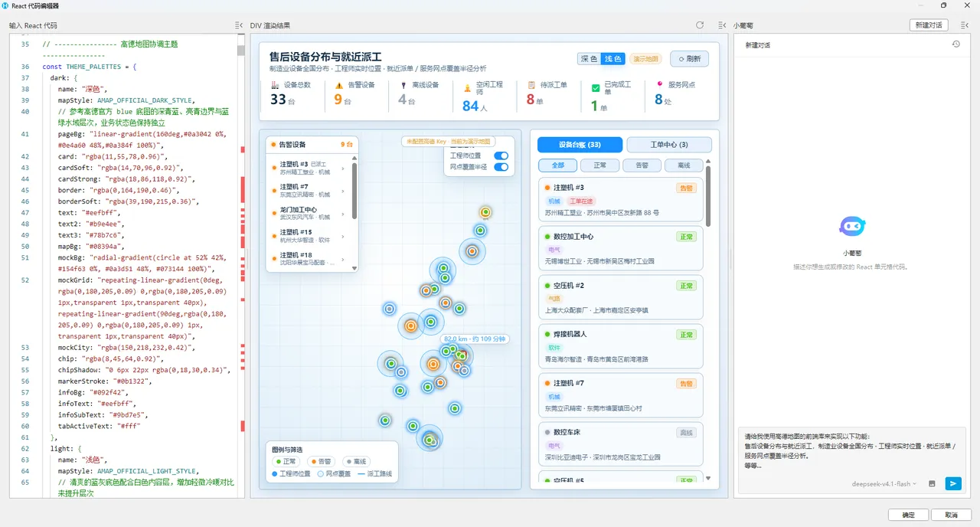
Task: Click the 刷新 button
Action: [x=689, y=59]
